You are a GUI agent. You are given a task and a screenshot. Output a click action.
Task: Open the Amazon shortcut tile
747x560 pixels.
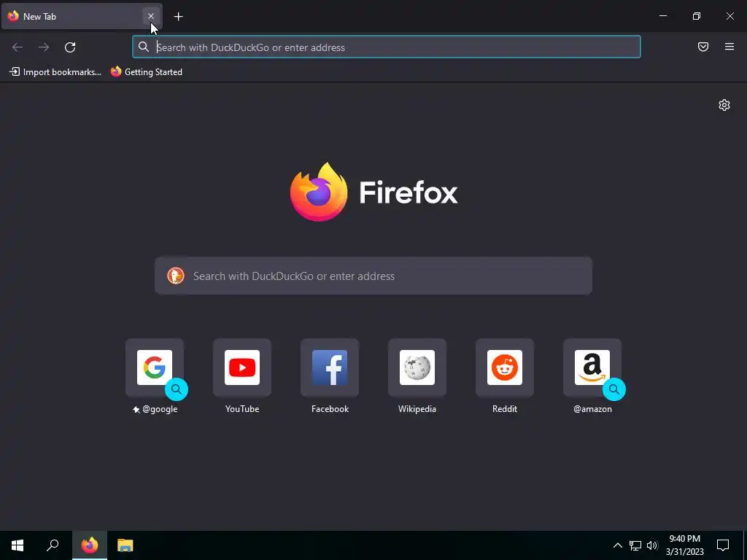[x=592, y=367]
